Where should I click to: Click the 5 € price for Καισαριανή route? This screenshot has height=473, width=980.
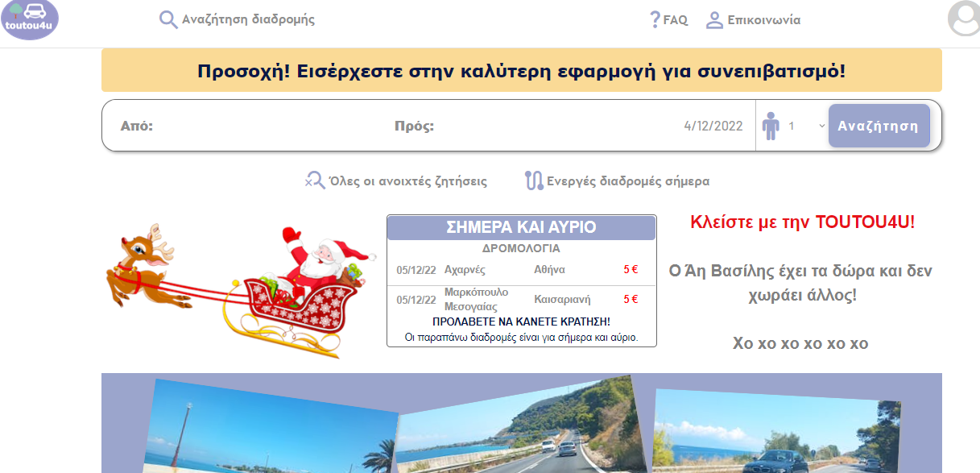point(631,300)
